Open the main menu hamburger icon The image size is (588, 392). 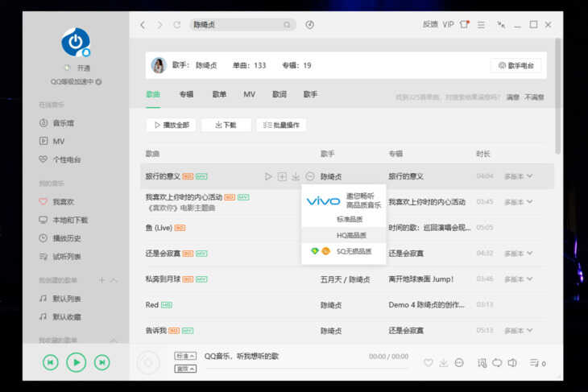481,25
